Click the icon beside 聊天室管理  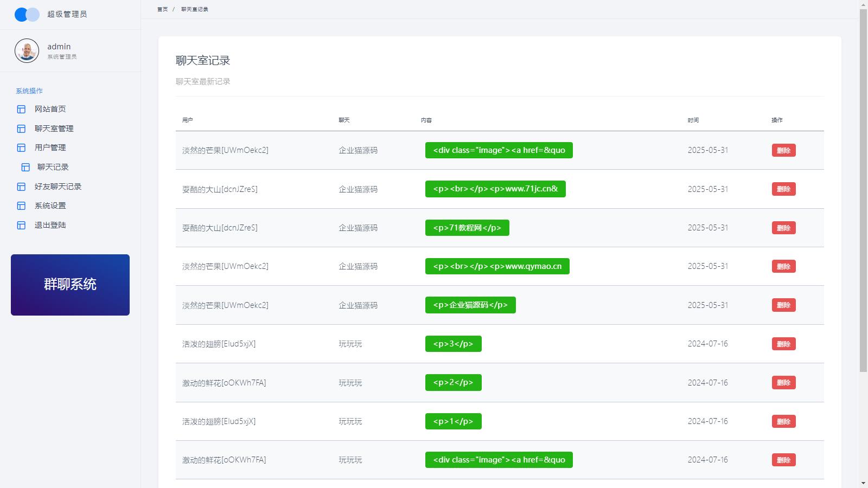click(21, 129)
